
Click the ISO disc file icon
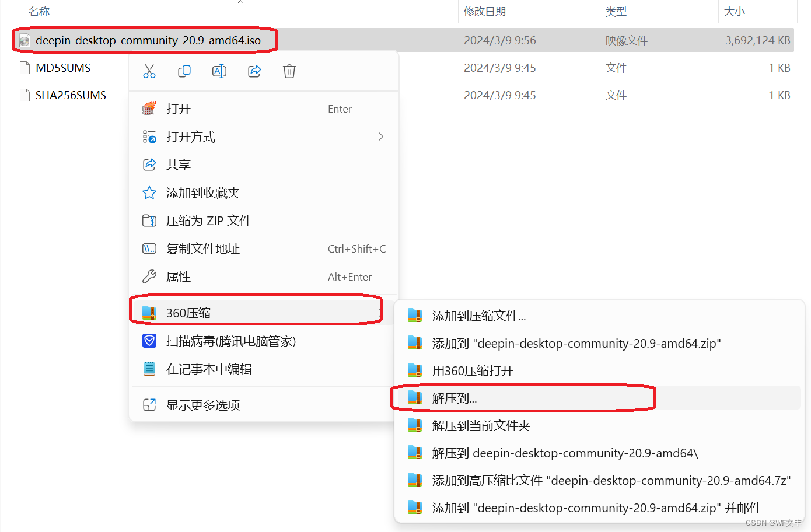pos(25,40)
